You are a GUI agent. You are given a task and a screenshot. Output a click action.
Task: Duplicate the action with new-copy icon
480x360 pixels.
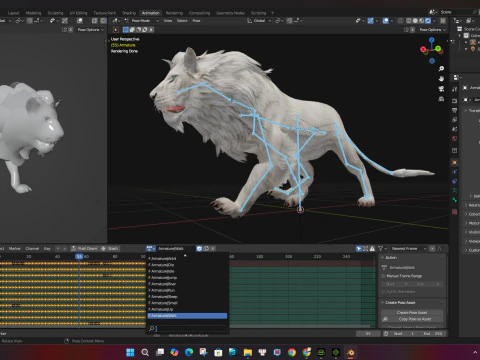pos(206,249)
